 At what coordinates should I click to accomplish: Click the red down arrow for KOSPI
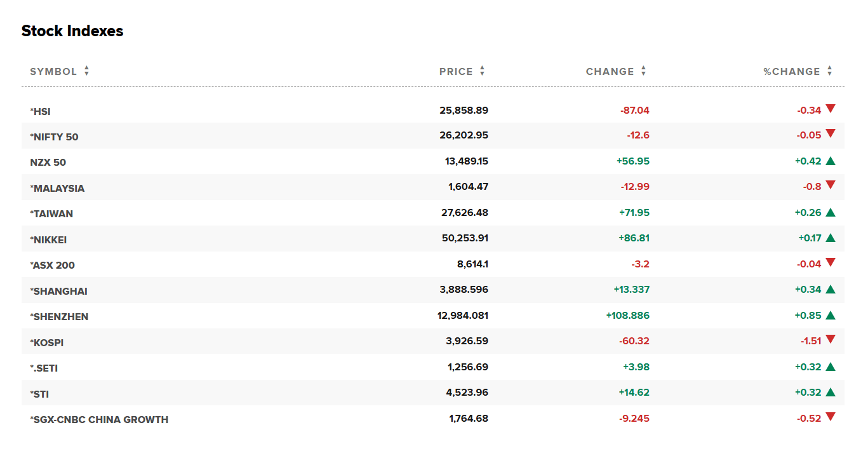pos(830,340)
